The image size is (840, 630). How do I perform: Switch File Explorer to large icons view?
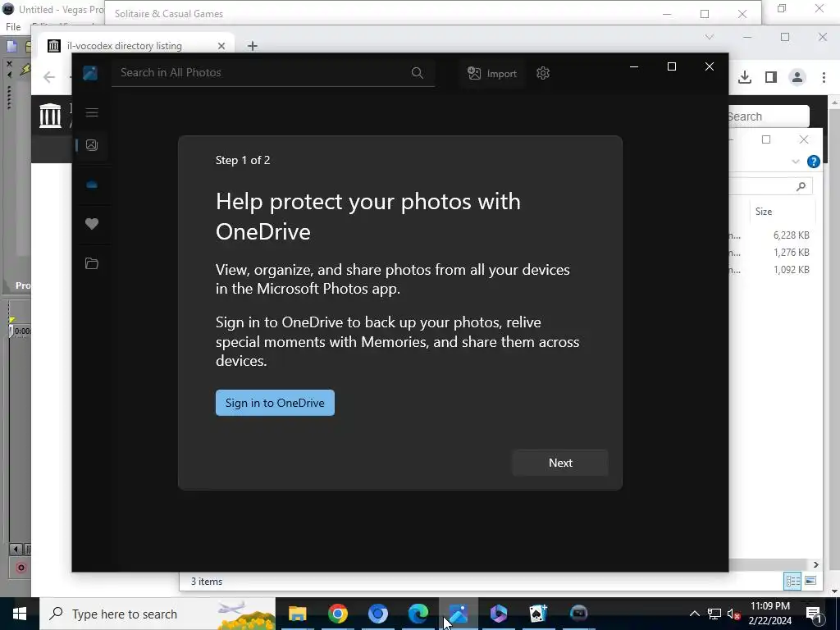[810, 582]
